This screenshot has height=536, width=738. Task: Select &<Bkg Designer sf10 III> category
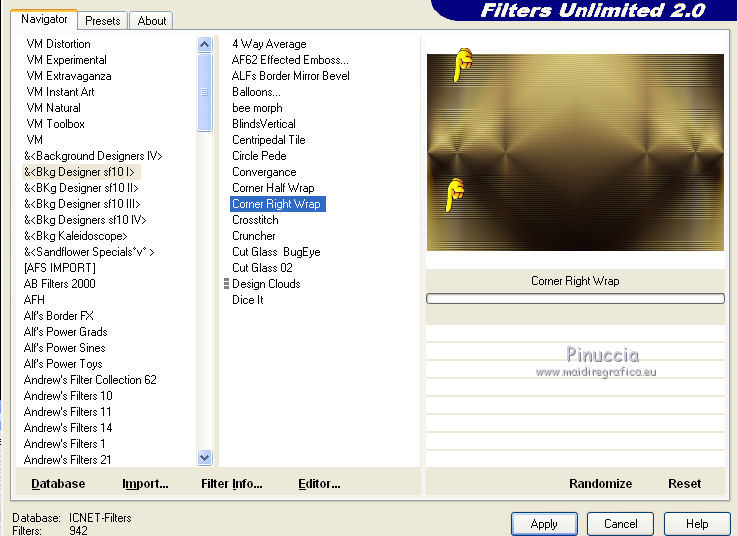coord(82,204)
